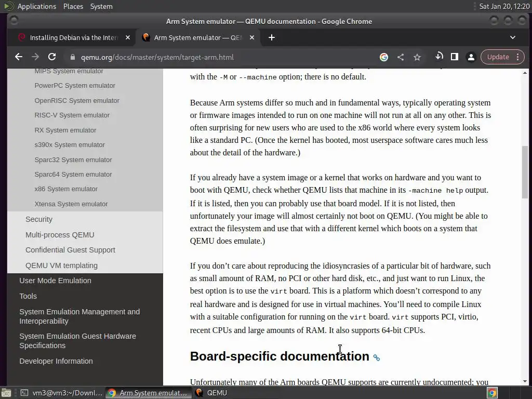The image size is (532, 399).
Task: Open Xtensa System emulator link
Action: (x=71, y=204)
